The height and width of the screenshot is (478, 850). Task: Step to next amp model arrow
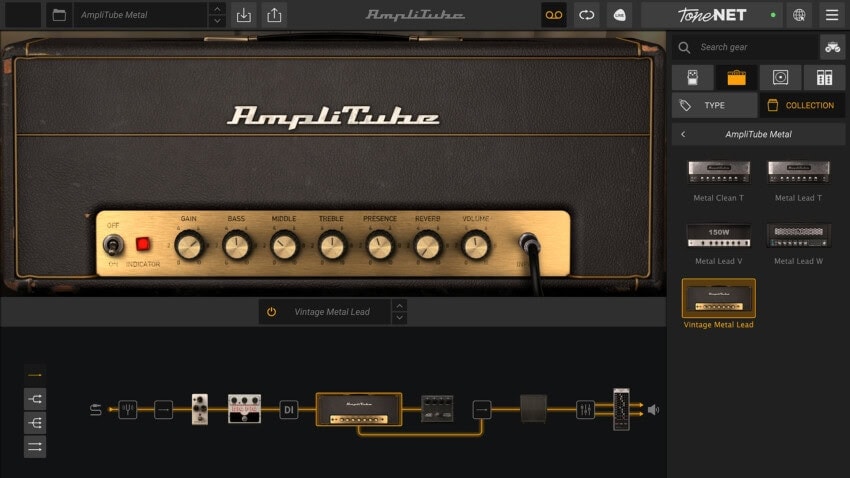click(400, 318)
